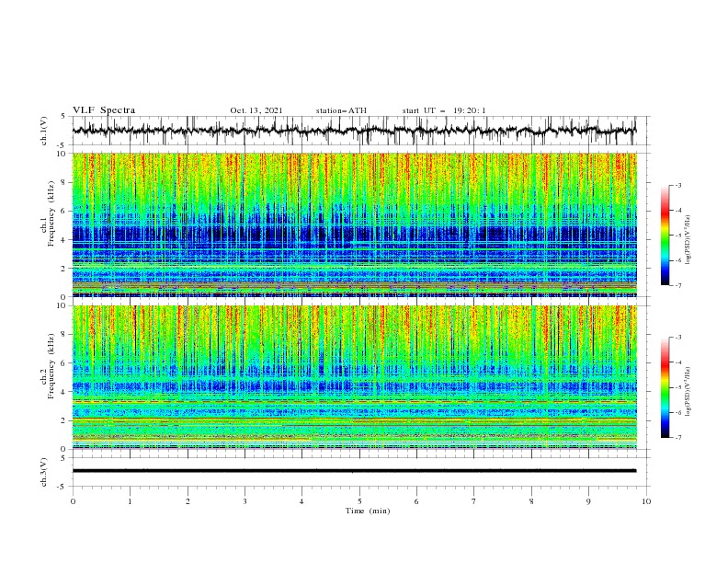The width and height of the screenshot is (728, 563).
Task: Click the ch.2 spectrogram panel
Action: (x=354, y=377)
